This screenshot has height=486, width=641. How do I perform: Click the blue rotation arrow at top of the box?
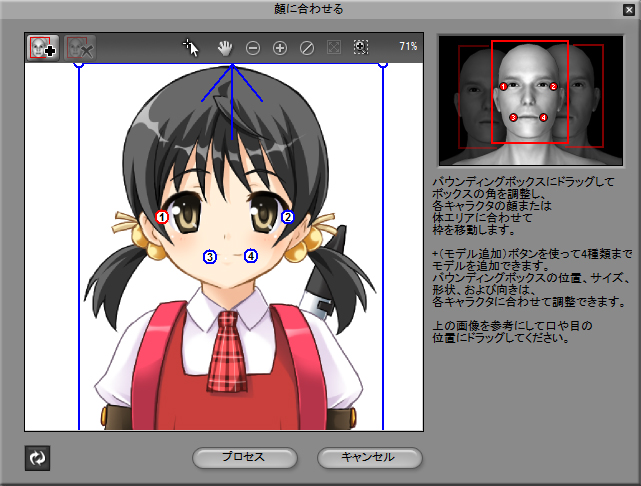coord(232,101)
